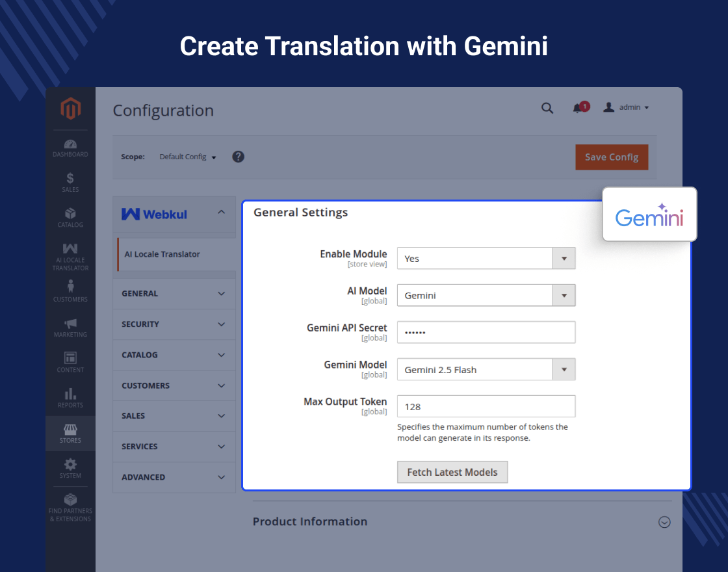Open the Gemini Model dropdown
The height and width of the screenshot is (572, 728).
coord(486,369)
